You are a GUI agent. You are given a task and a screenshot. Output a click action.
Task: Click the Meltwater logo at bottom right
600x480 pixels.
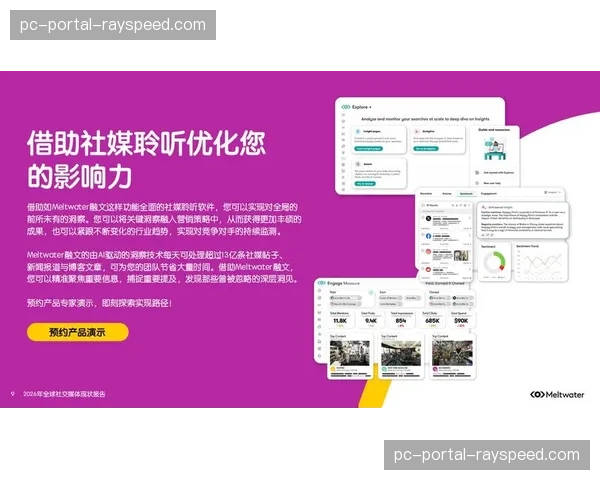coord(557,394)
